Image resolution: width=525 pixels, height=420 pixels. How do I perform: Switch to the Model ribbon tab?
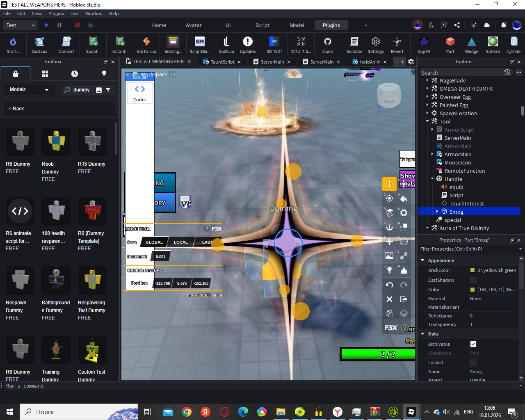[297, 25]
